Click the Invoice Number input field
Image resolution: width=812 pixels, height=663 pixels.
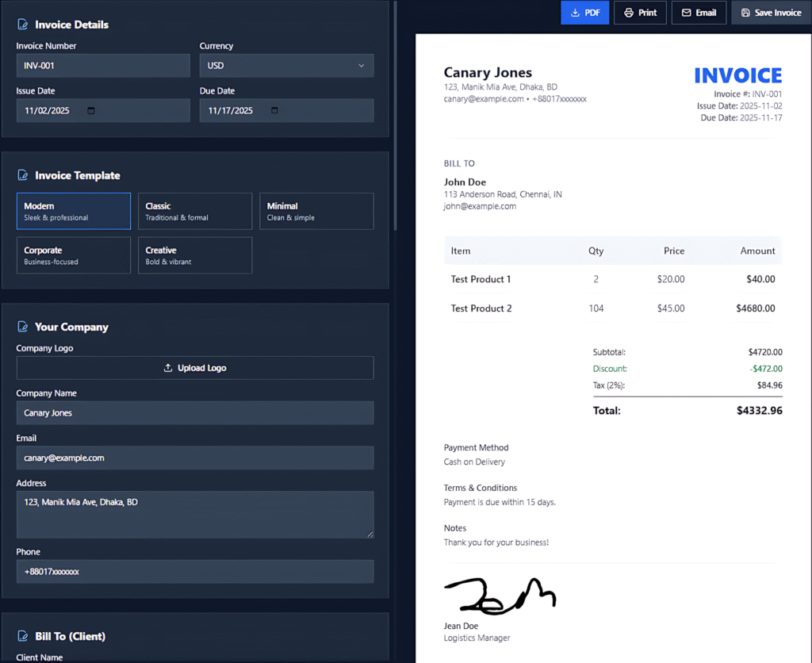[x=103, y=66]
